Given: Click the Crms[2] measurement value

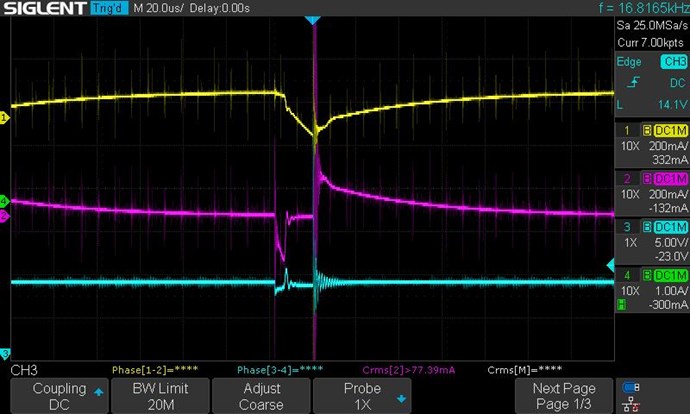Looking at the screenshot, I should [x=409, y=370].
